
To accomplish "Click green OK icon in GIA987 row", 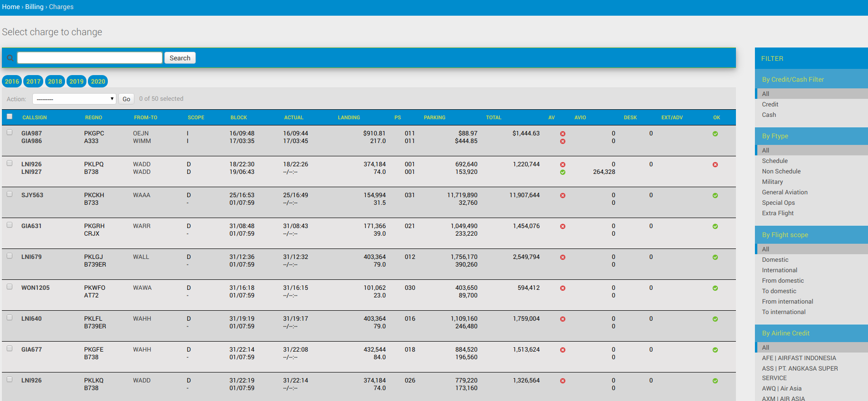I will pos(715,134).
